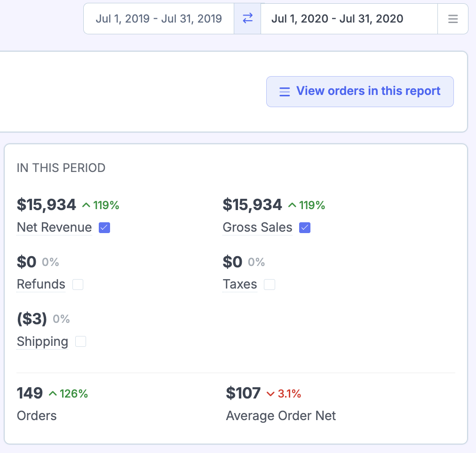Tick the Shipping checkbox
Viewport: 476px width, 453px height.
(81, 342)
